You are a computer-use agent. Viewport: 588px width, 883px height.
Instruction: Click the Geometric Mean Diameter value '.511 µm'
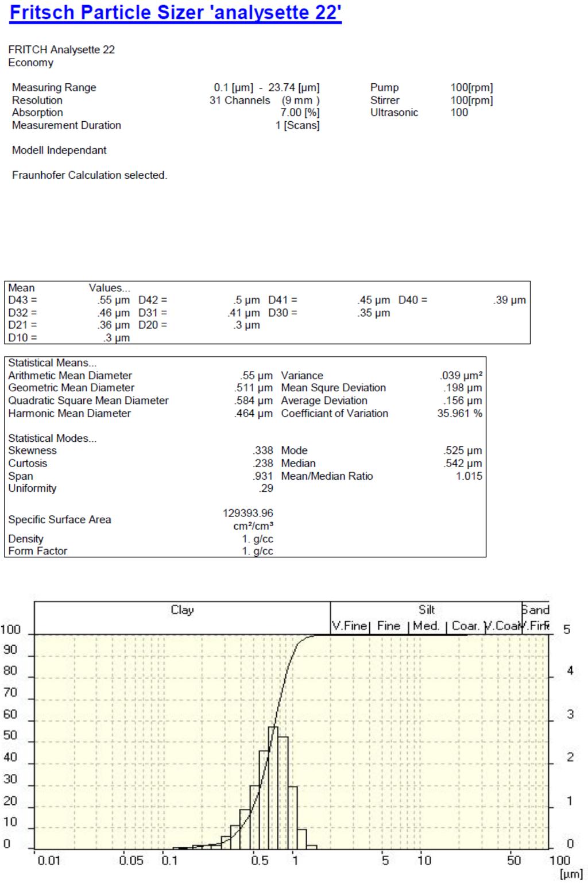pos(254,388)
